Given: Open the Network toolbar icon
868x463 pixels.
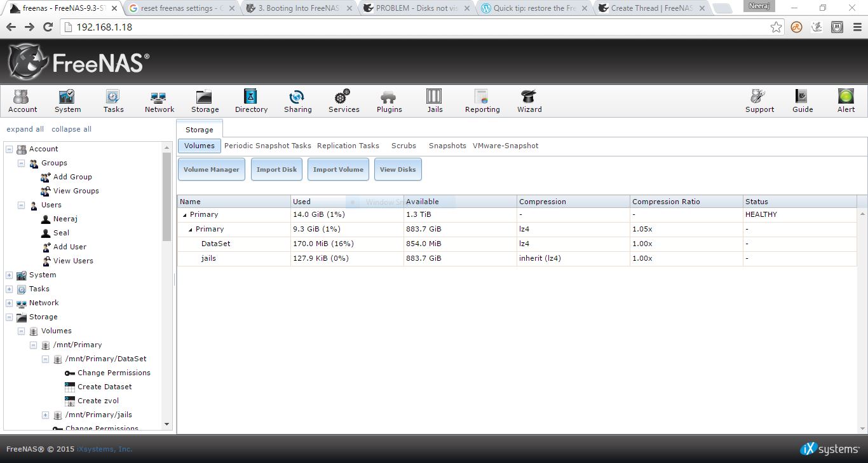Looking at the screenshot, I should click(x=159, y=101).
